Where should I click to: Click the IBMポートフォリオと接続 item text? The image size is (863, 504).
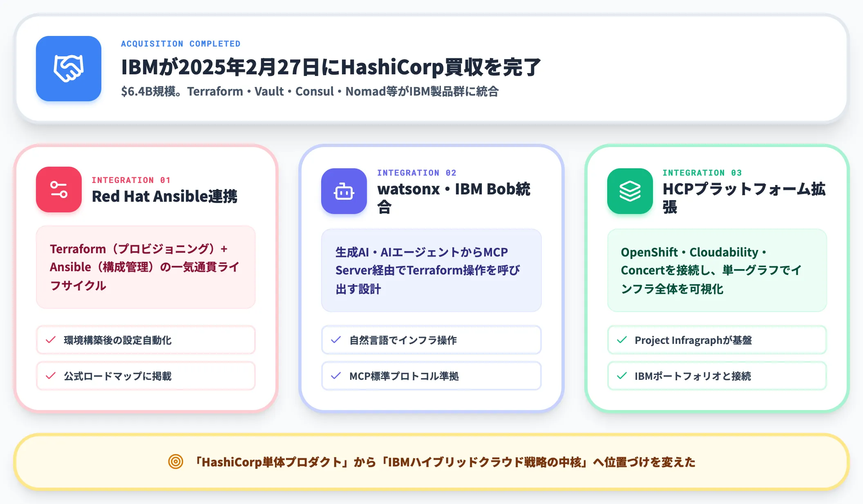pos(693,376)
